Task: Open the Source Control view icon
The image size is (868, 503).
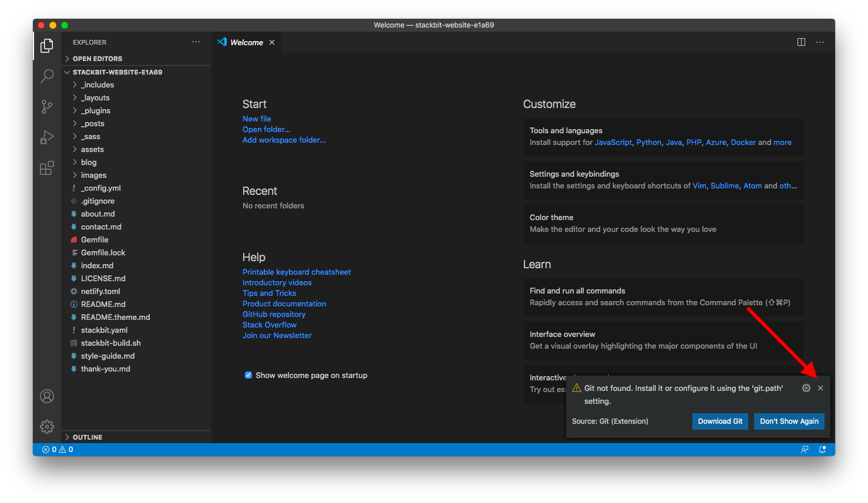Action: (x=47, y=106)
